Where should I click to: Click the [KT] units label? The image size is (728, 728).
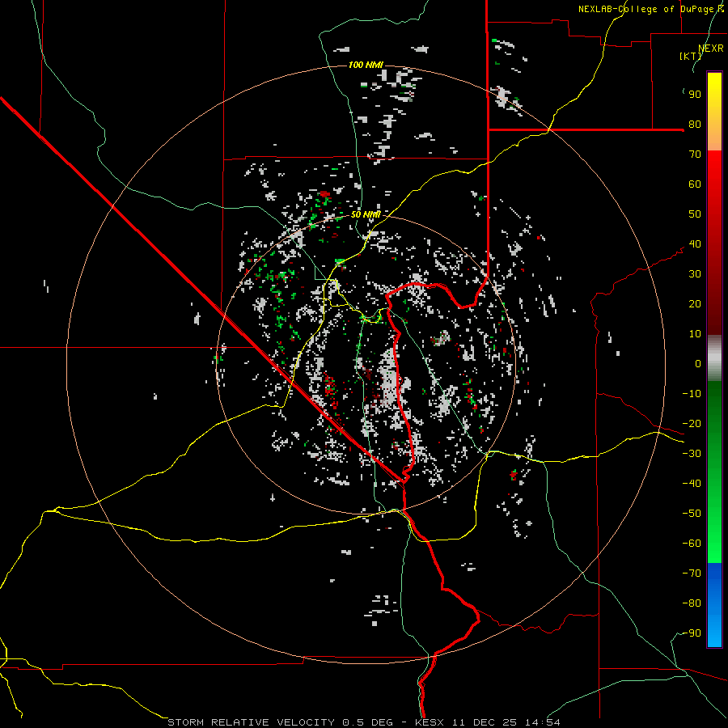click(x=690, y=56)
